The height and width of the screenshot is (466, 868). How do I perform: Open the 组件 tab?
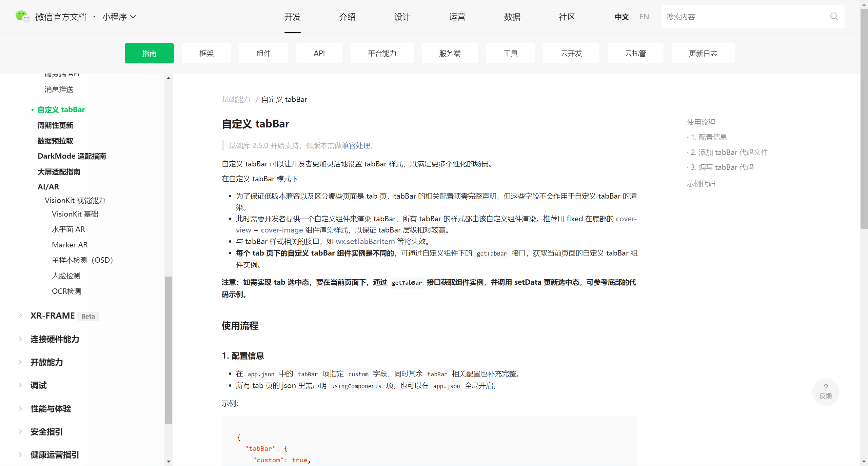(x=263, y=53)
